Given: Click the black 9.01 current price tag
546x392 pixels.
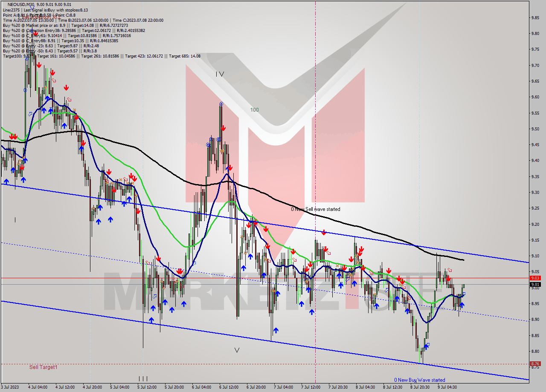Looking at the screenshot, I should pos(535,284).
